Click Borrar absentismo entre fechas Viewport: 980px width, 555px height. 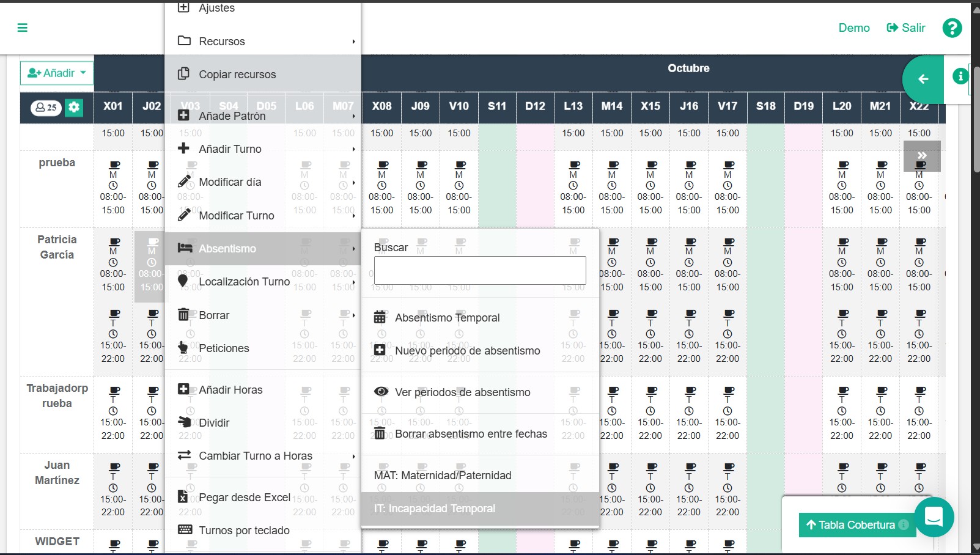click(471, 434)
